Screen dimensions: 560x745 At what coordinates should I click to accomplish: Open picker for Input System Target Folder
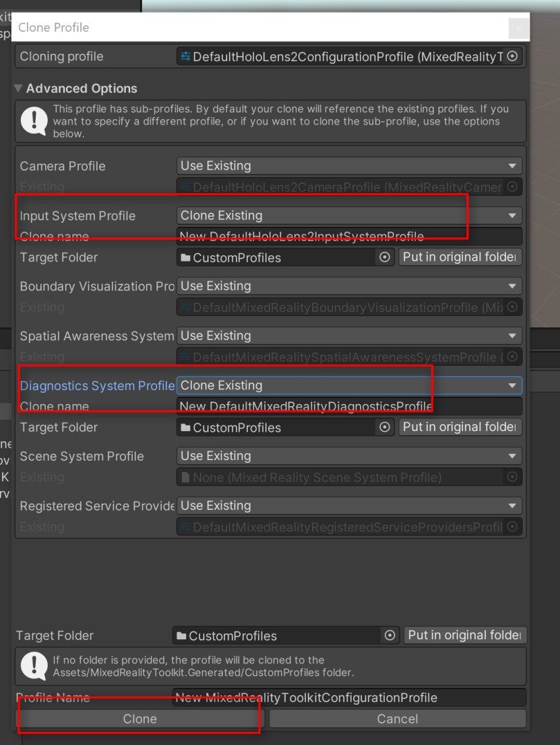tap(385, 257)
